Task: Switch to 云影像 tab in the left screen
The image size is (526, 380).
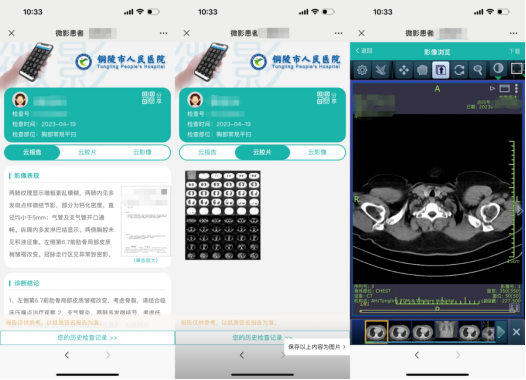Action: click(x=142, y=152)
